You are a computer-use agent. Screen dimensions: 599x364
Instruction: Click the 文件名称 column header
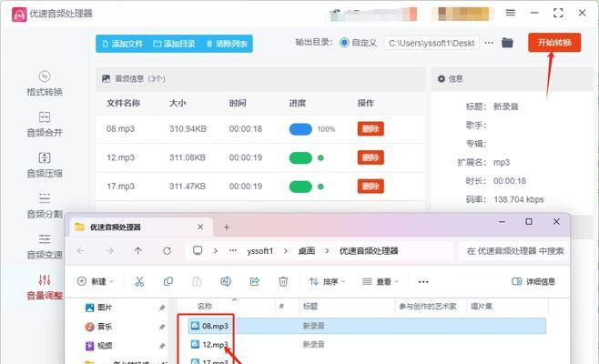coord(123,103)
